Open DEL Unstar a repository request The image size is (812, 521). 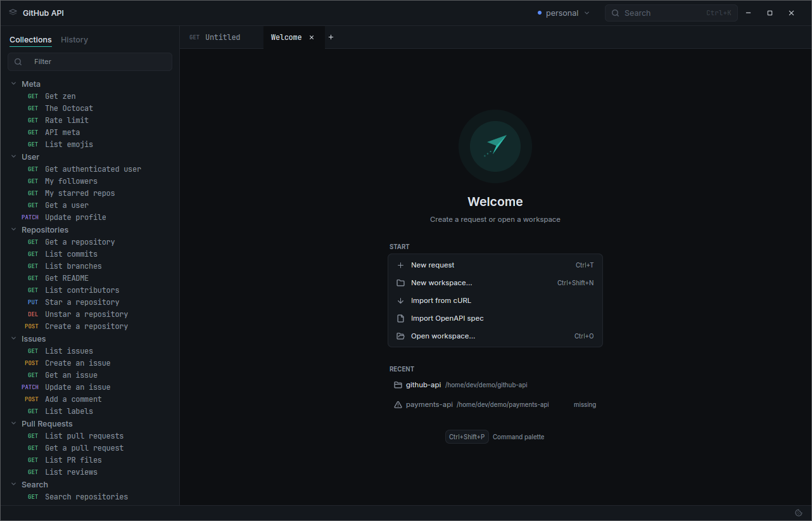coord(90,314)
